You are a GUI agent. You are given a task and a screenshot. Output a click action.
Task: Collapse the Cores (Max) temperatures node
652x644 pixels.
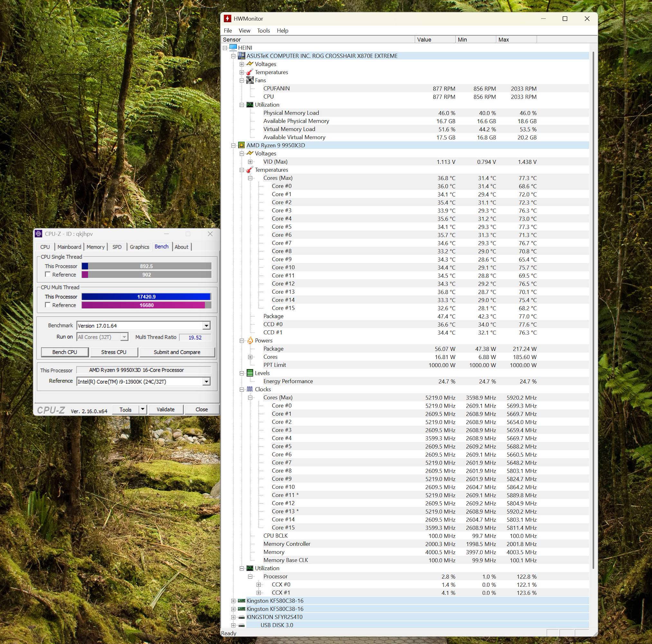point(250,178)
